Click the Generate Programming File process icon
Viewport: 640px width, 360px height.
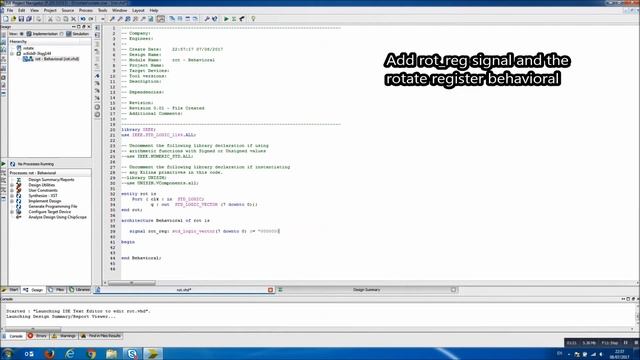click(19, 206)
